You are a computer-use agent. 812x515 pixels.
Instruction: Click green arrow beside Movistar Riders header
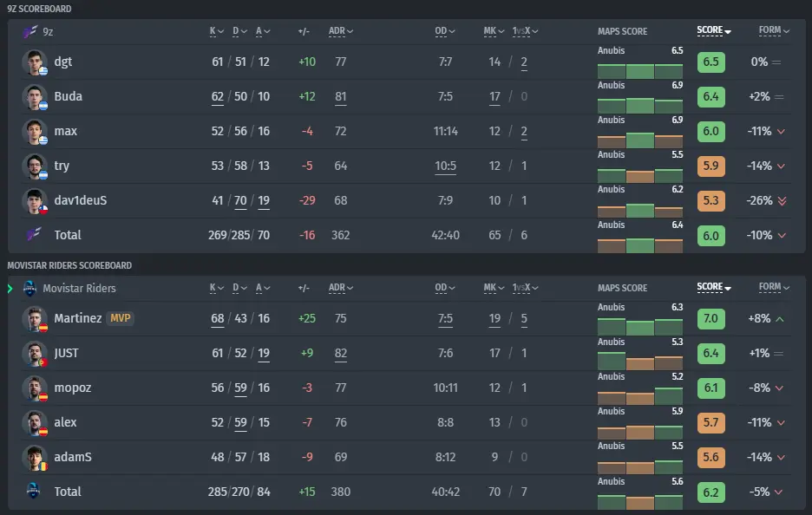click(x=10, y=289)
